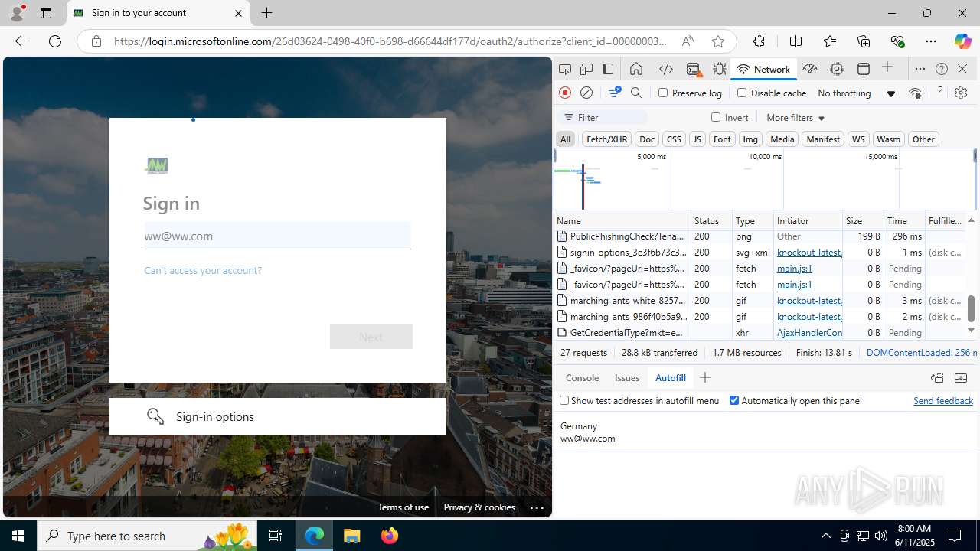Toggle the network filter bar icon

click(614, 93)
